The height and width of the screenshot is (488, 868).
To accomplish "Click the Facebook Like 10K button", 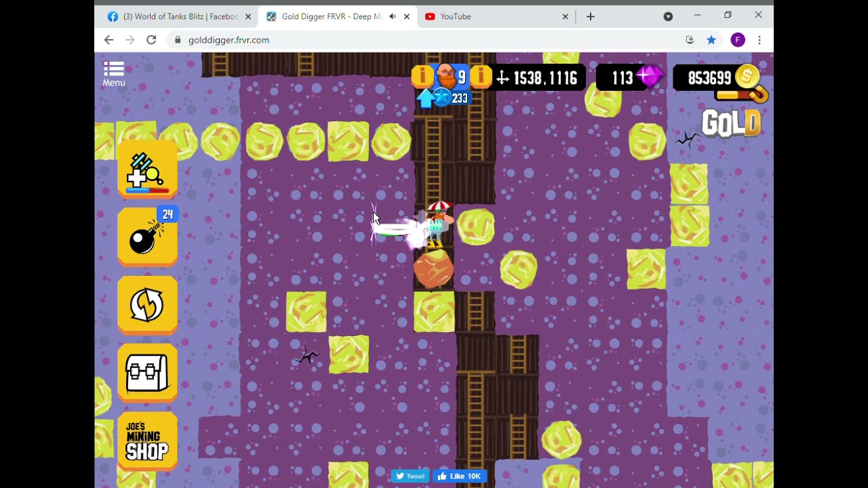I will 459,476.
